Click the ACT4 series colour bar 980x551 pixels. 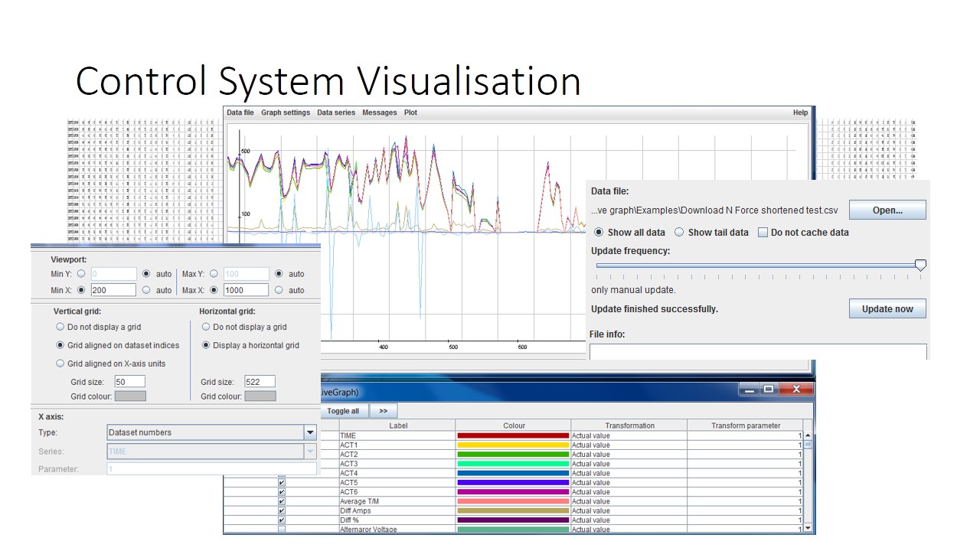coord(513,473)
